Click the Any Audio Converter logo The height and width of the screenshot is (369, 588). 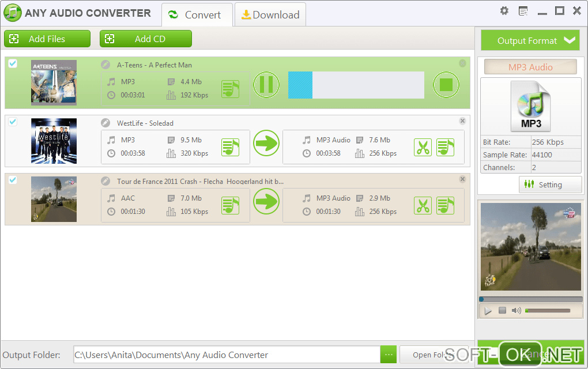(x=12, y=13)
